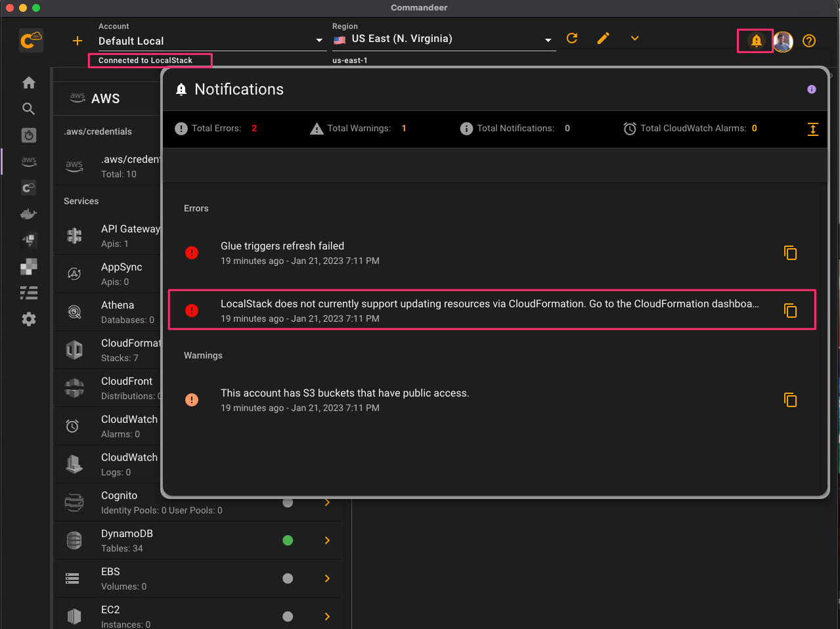This screenshot has height=629, width=840.
Task: Expand the Cognito row chevron
Action: click(327, 502)
